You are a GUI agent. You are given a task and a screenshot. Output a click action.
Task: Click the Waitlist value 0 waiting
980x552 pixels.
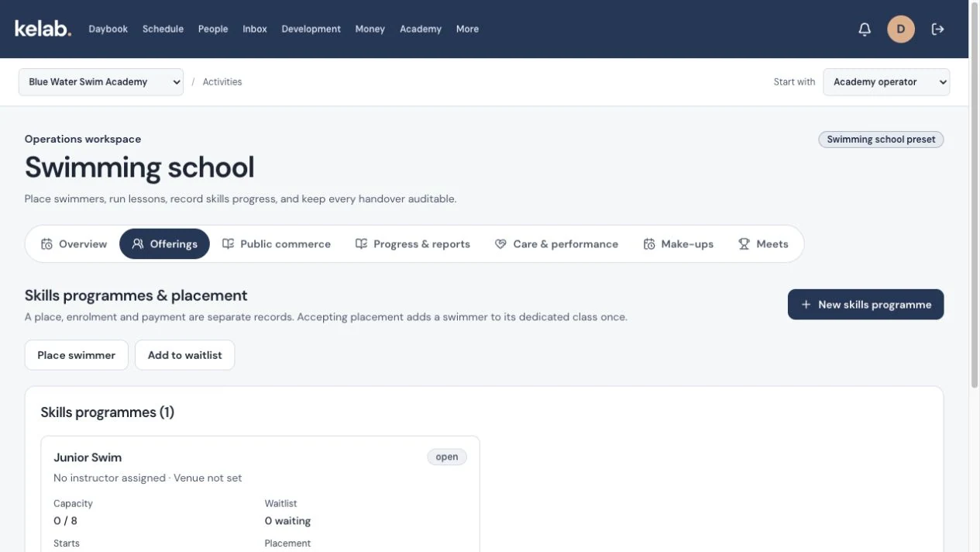287,521
